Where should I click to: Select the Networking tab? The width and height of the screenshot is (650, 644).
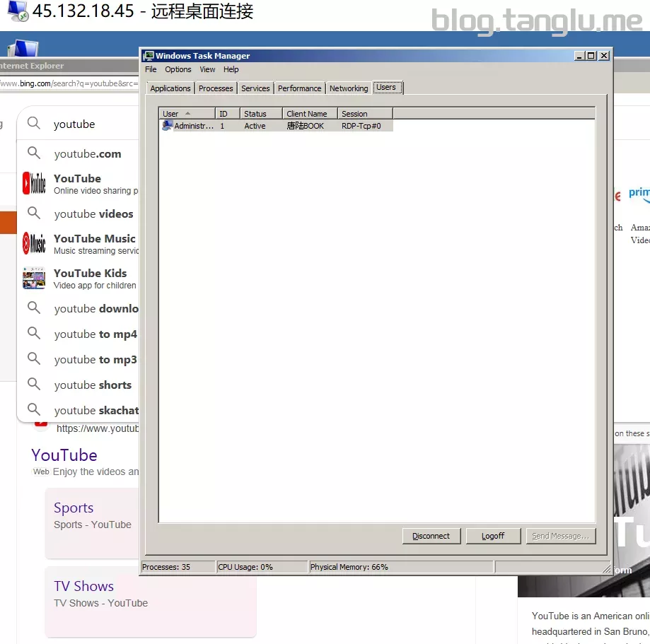pyautogui.click(x=349, y=88)
